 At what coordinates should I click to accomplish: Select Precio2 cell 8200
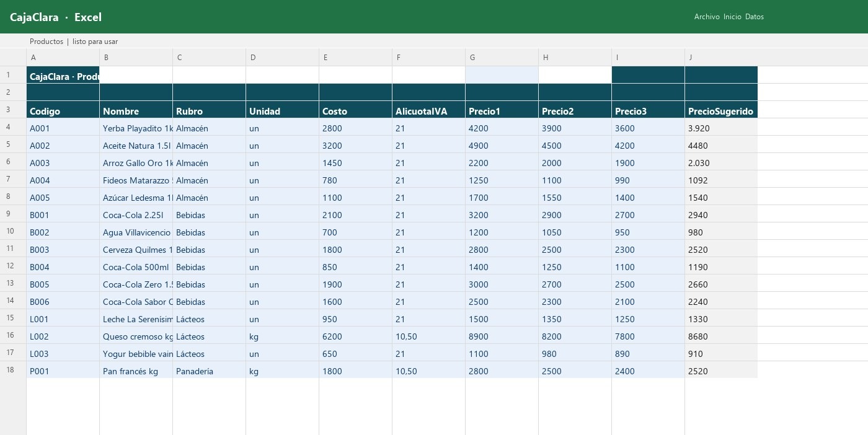coord(575,335)
